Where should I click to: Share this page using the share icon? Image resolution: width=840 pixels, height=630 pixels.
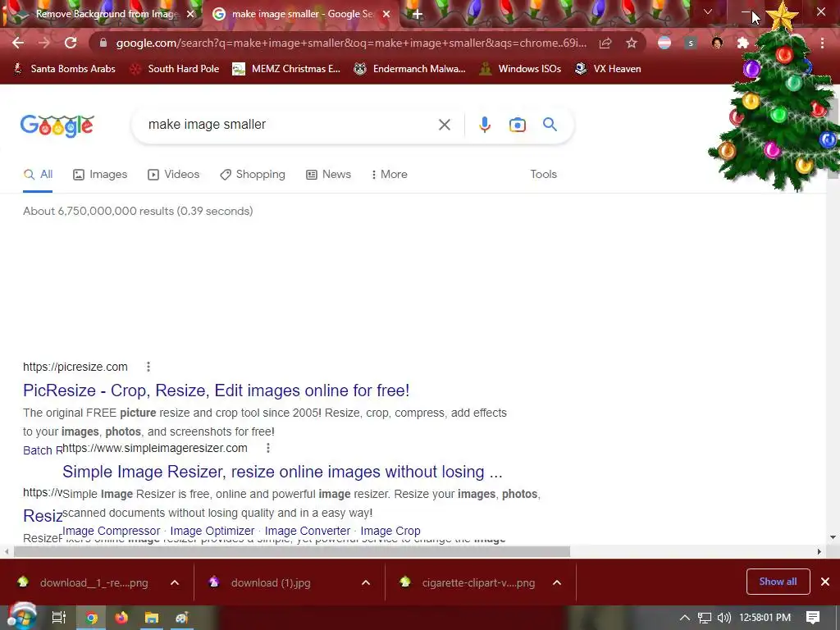tap(605, 43)
